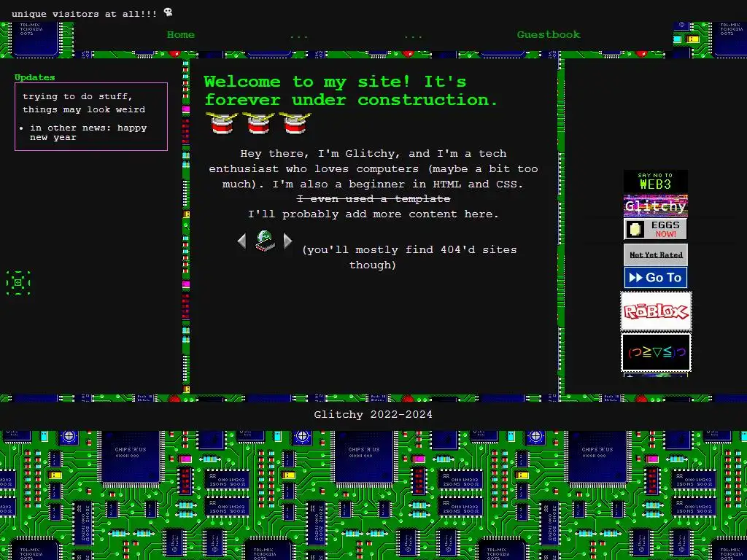This screenshot has height=560, width=747.
Task: Click the webring globe computer icon
Action: tap(264, 241)
